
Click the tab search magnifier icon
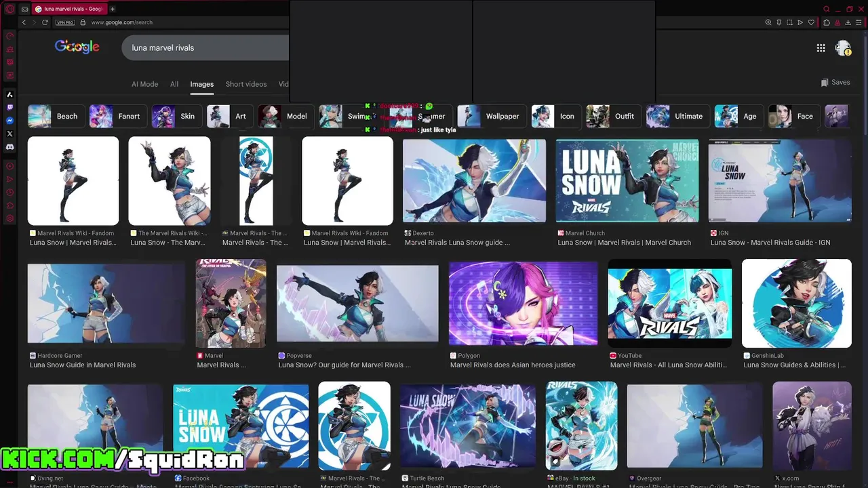point(826,9)
